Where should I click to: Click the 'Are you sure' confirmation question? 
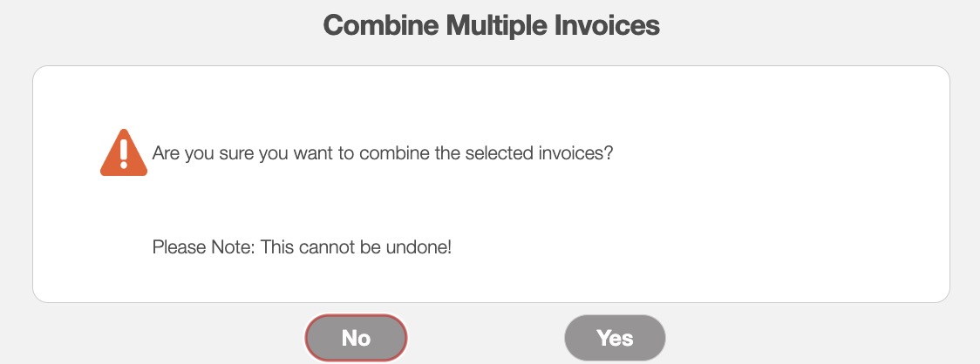[x=383, y=153]
